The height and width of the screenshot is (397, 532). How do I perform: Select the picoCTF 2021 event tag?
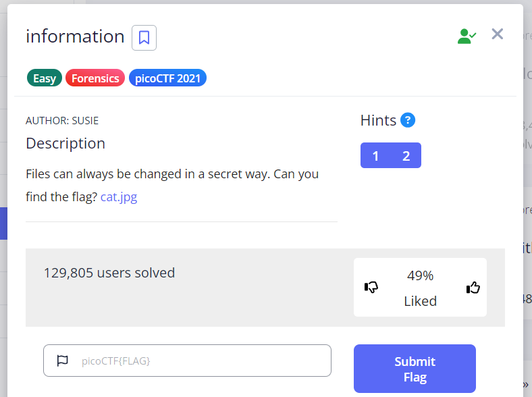167,78
